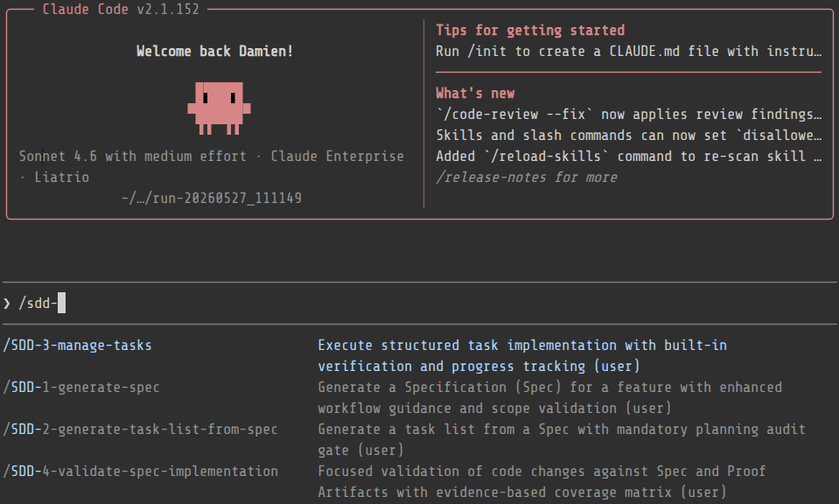Click the 'What's new' heading
The height and width of the screenshot is (504, 839).
pyautogui.click(x=475, y=94)
